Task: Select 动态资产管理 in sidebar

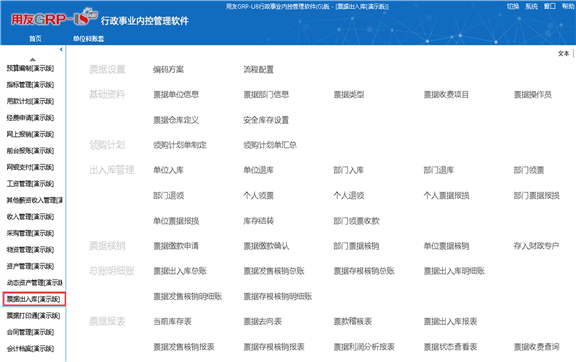Action: point(35,283)
